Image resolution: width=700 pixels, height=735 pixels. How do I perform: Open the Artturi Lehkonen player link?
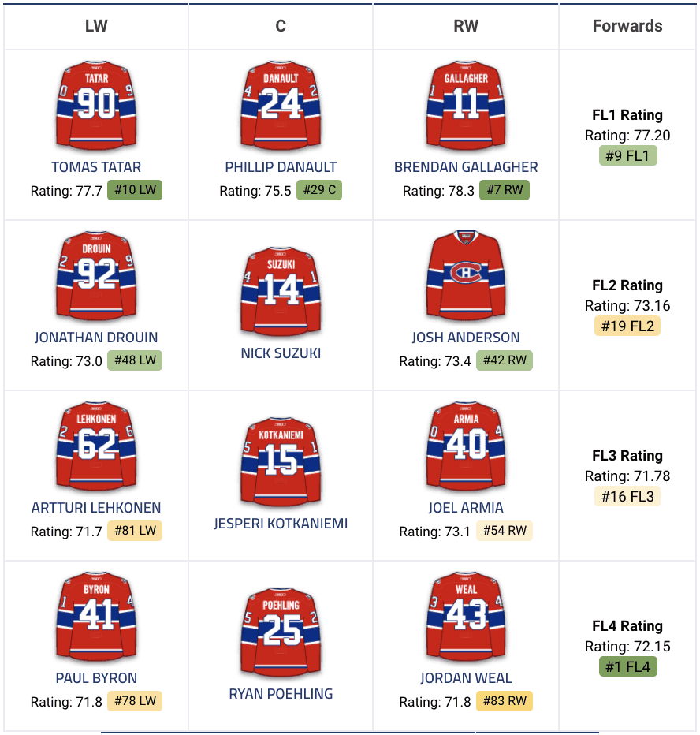click(96, 508)
